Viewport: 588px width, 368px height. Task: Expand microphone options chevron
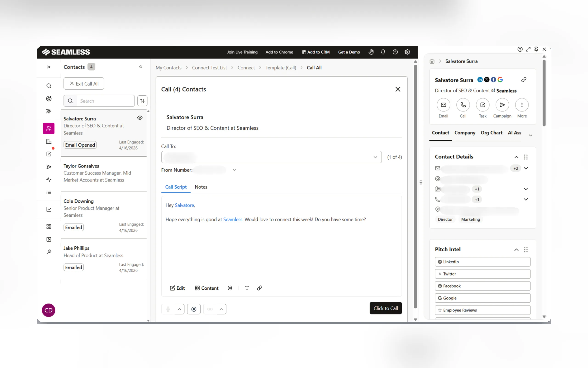tap(179, 309)
